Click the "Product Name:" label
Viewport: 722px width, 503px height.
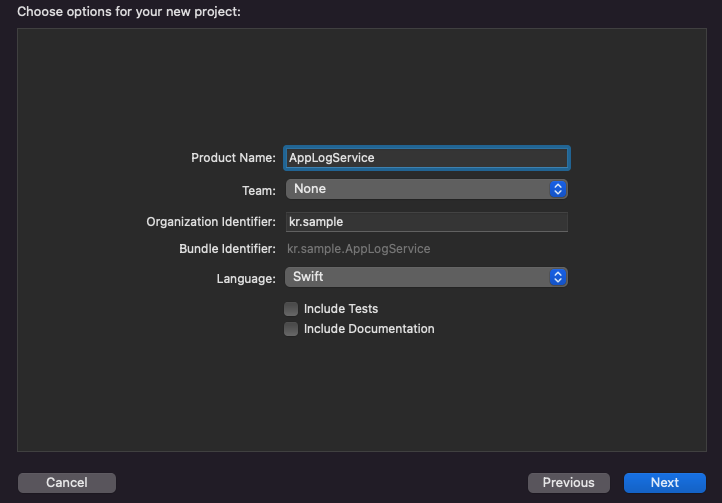point(233,158)
